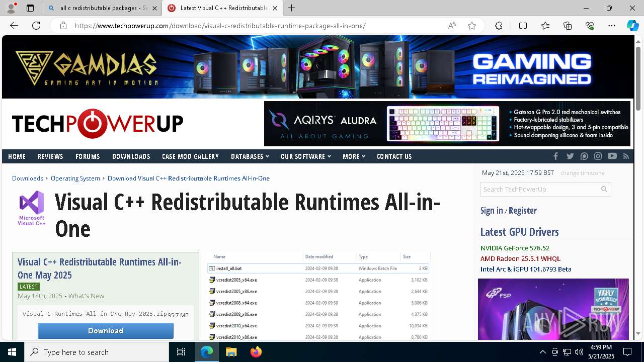
Task: Expand the MORE menu
Action: pos(354,156)
